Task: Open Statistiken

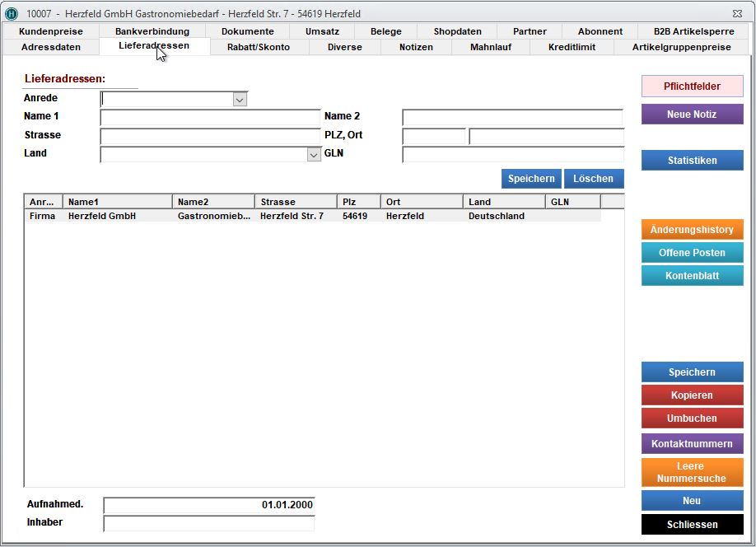Action: coord(692,161)
